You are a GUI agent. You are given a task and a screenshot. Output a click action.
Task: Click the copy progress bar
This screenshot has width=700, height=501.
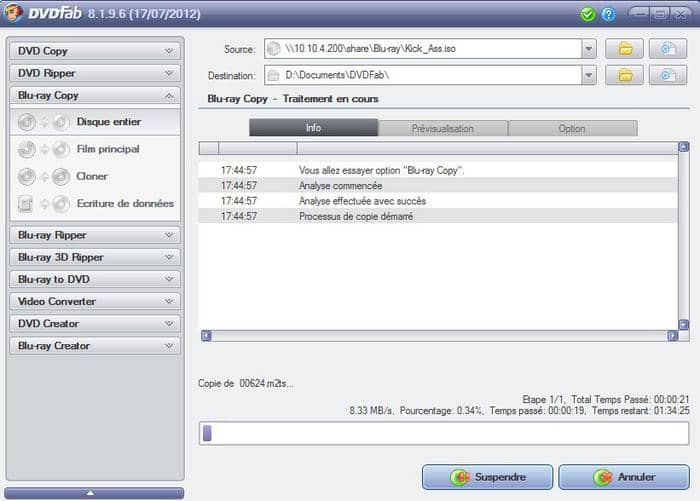[x=444, y=433]
